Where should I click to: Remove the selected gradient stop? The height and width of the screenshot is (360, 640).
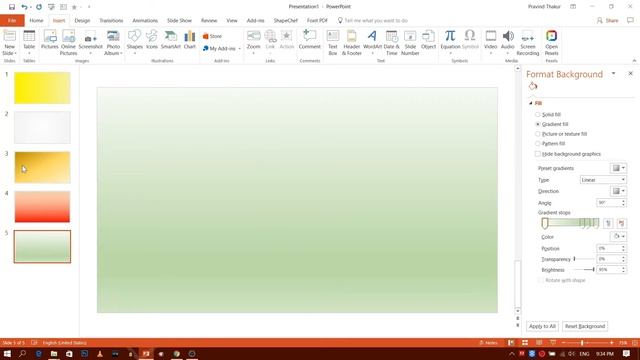[x=621, y=223]
